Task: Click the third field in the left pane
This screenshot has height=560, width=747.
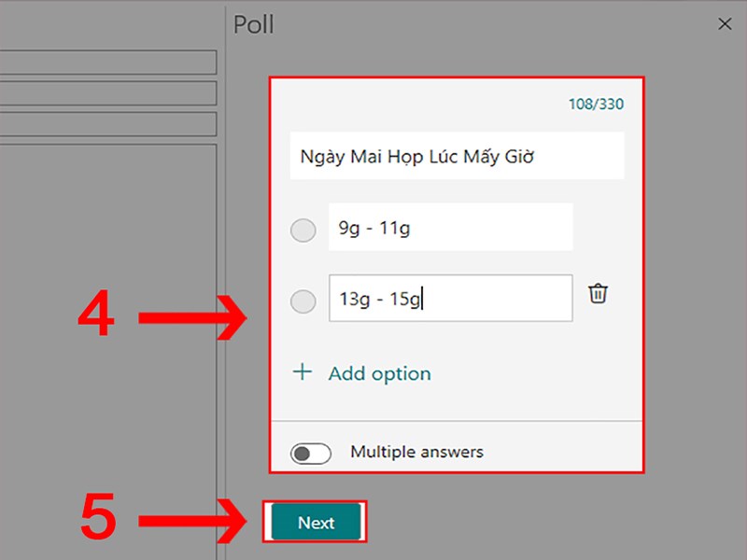Action: point(107,124)
